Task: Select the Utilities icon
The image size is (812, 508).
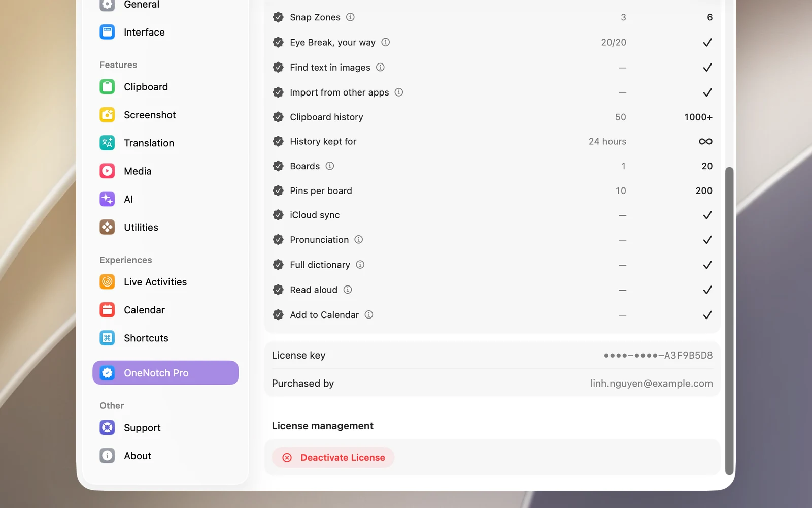Action: (107, 227)
